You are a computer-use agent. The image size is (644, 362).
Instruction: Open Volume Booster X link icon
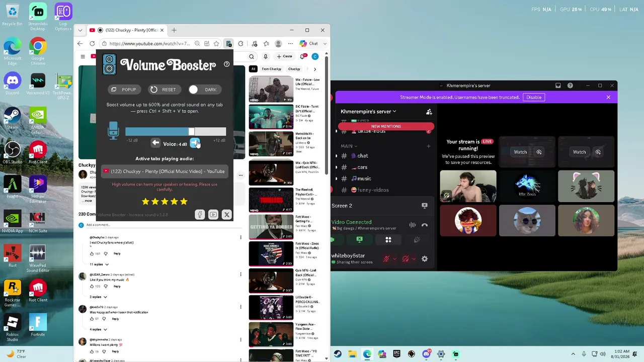pos(227,215)
